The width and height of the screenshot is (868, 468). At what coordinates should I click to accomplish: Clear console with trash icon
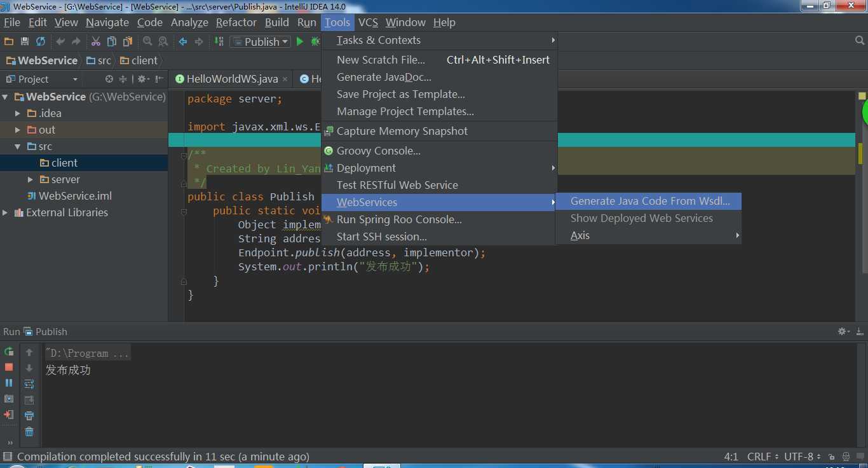29,432
